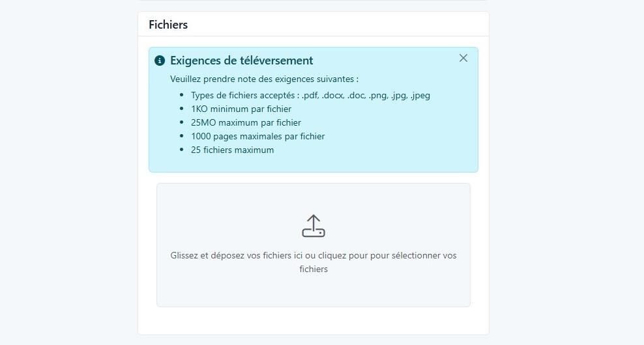Click the bullet dot before 1000 pages
The width and height of the screenshot is (644, 345).
(182, 136)
